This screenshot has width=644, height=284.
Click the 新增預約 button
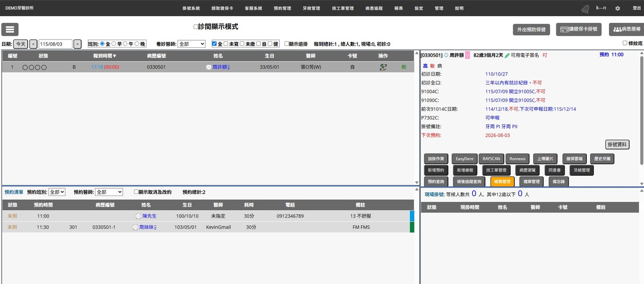tap(436, 170)
